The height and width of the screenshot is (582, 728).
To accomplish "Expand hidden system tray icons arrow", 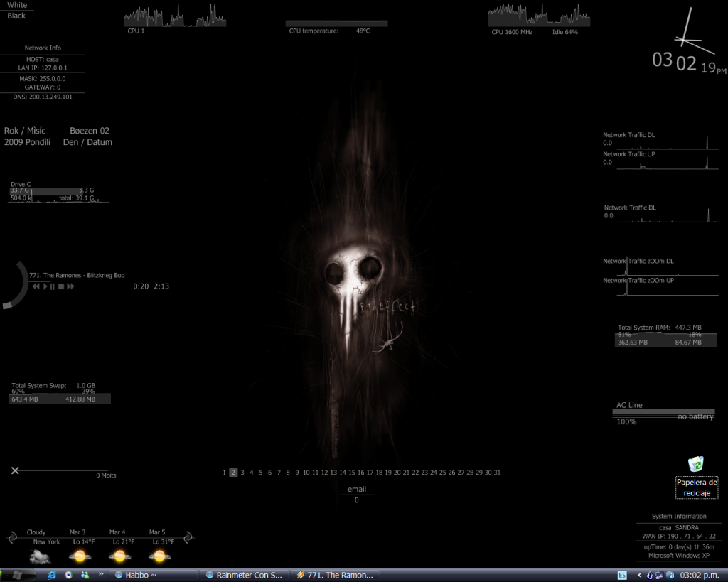I will coord(639,575).
